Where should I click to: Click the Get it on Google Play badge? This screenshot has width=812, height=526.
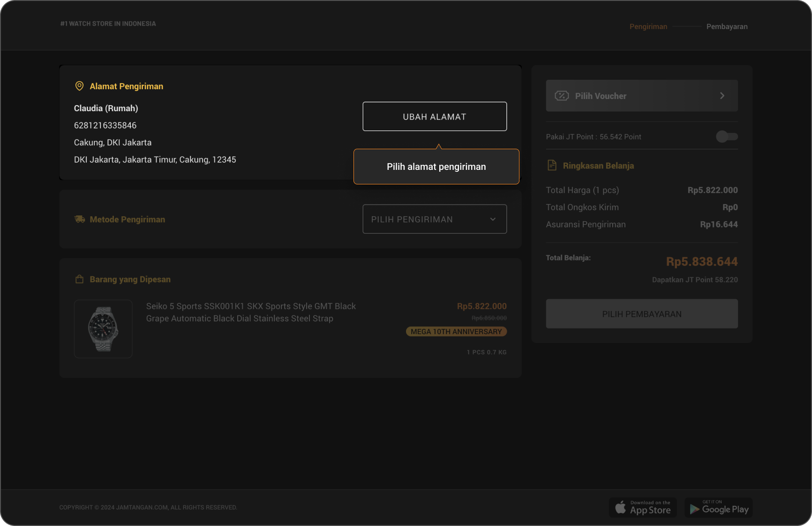(x=719, y=508)
